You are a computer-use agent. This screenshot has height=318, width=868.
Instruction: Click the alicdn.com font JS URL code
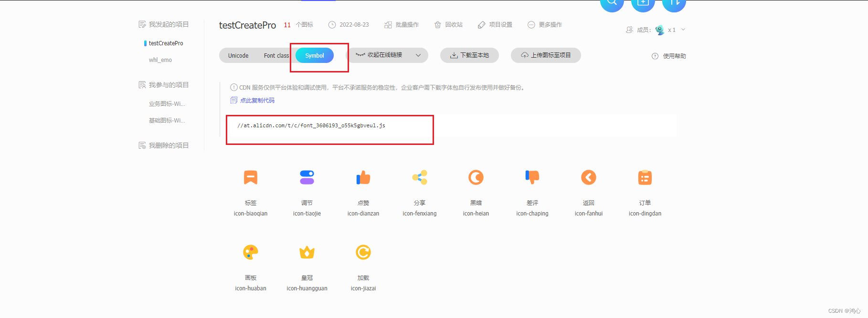(x=311, y=125)
